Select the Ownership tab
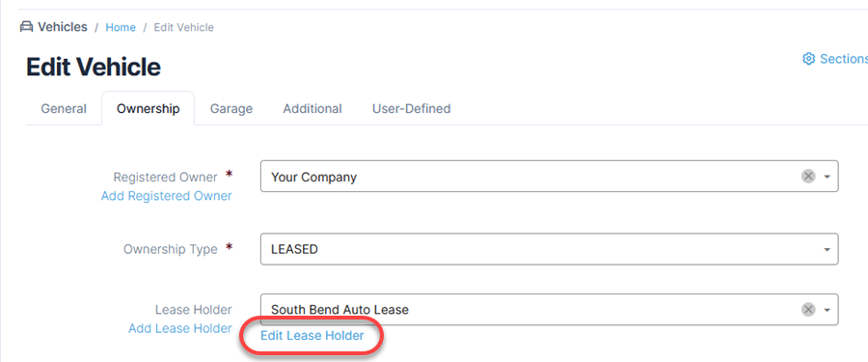This screenshot has width=868, height=362. click(x=148, y=109)
